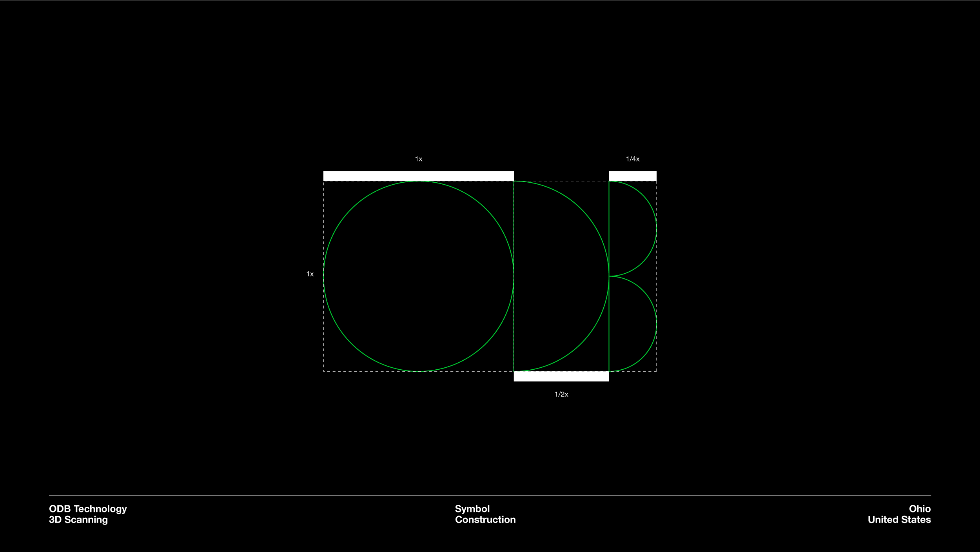Click the left-side 1x label
Screen dimensions: 980x552
pos(310,274)
